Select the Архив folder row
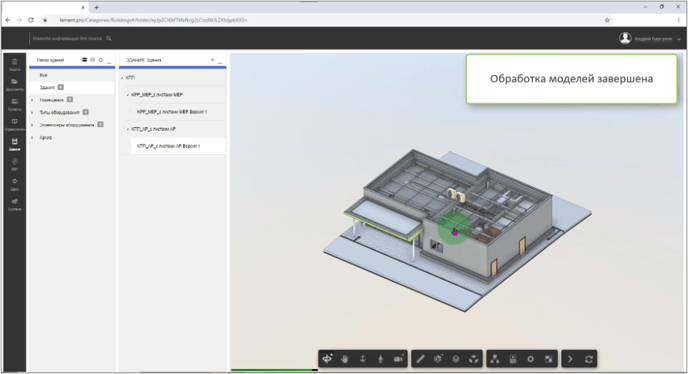This screenshot has width=688, height=374. pyautogui.click(x=72, y=137)
